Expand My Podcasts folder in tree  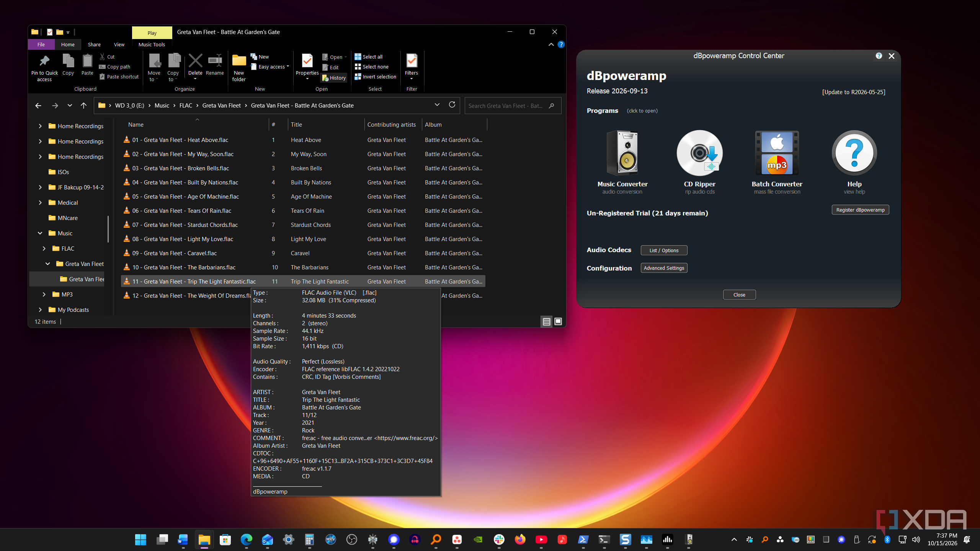[x=40, y=310]
